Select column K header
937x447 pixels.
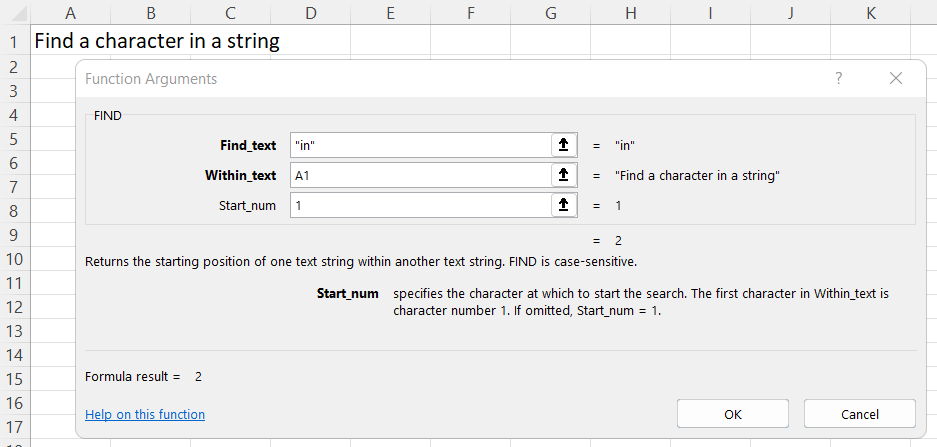[870, 13]
